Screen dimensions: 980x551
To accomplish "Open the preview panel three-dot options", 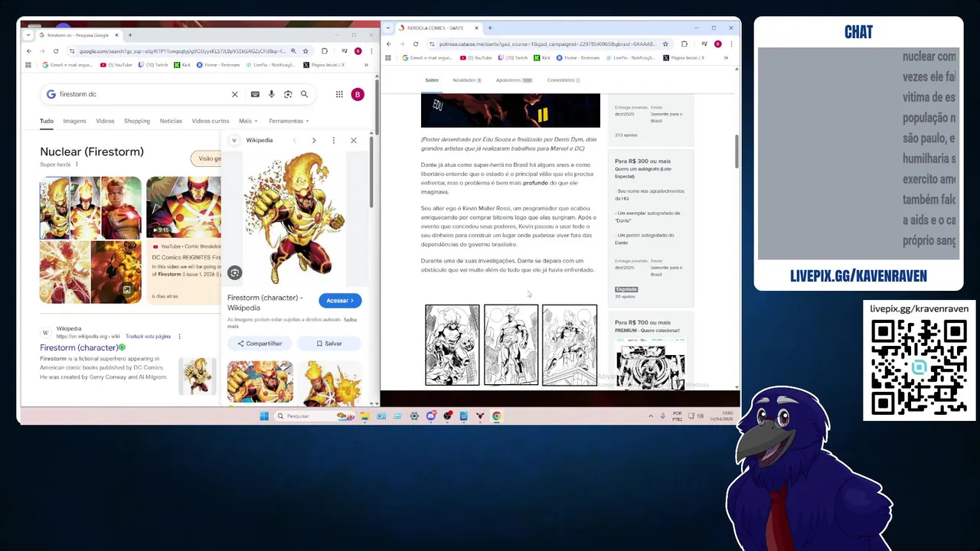I will [x=334, y=140].
